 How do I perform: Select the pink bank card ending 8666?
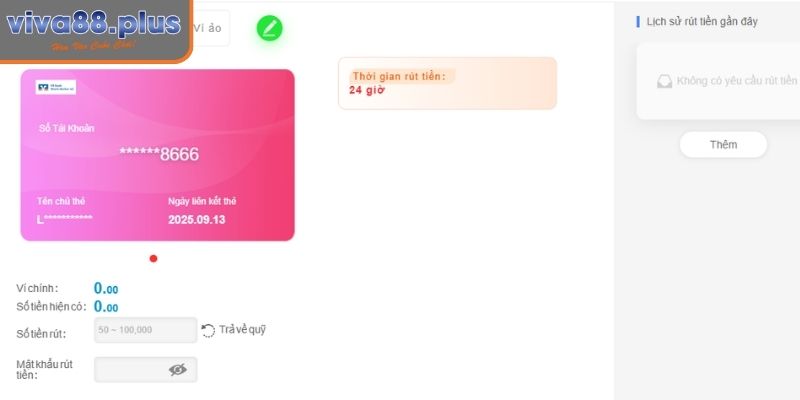coord(158,155)
